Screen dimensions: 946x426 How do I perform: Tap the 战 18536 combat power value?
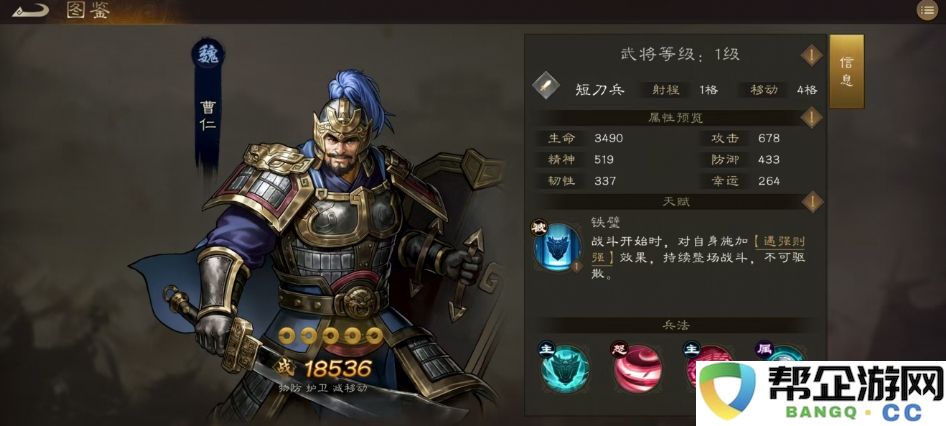point(323,367)
